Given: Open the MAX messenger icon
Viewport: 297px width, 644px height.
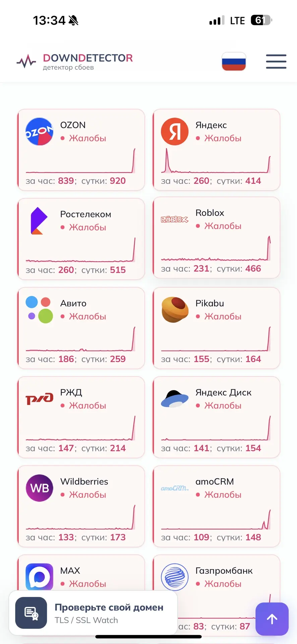Looking at the screenshot, I should point(40,577).
